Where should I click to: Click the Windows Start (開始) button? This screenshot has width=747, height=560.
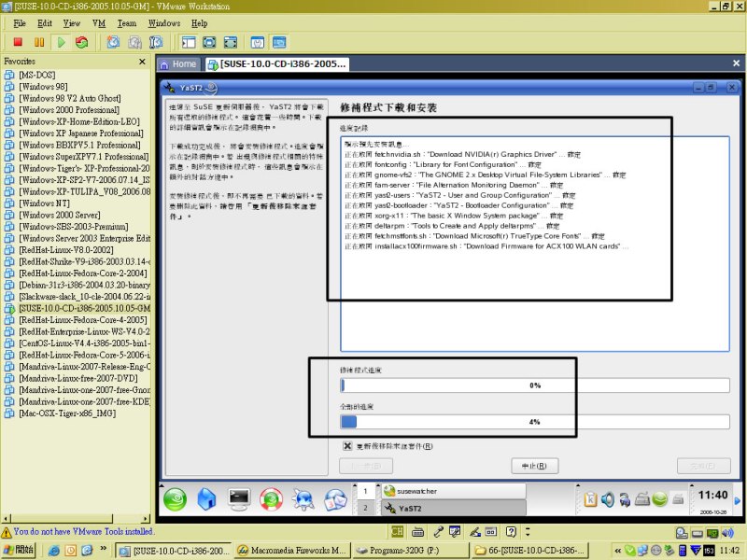(19, 550)
